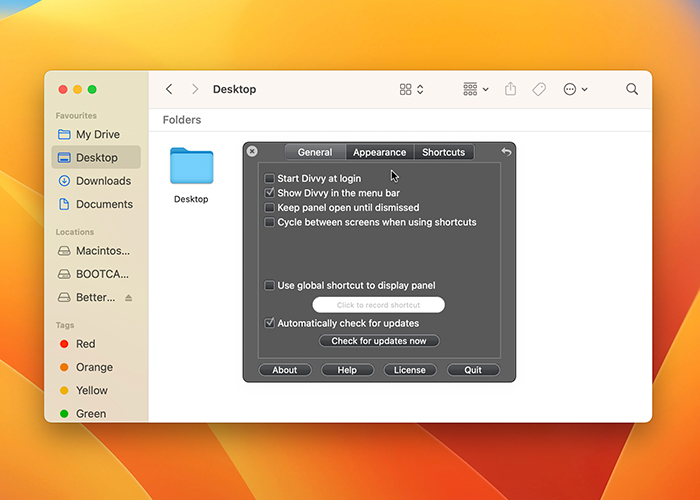This screenshot has width=700, height=500.
Task: Go back with the Finder back arrow
Action: 169,89
